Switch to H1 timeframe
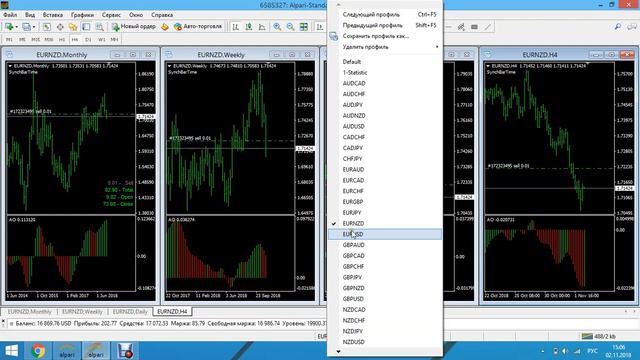640x360 pixels. [x=62, y=40]
